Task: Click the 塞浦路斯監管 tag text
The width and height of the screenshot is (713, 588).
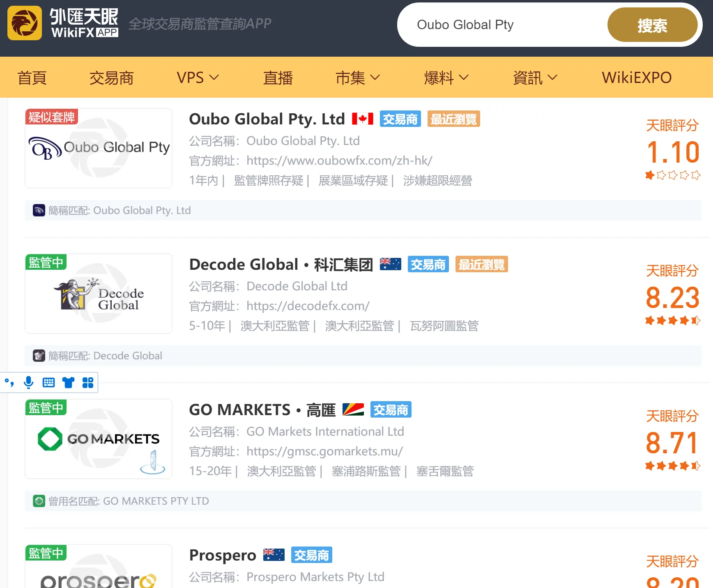Action: pyautogui.click(x=366, y=471)
